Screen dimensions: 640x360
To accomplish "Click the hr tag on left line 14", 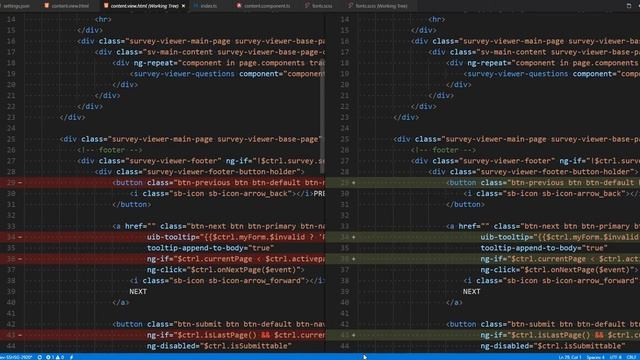I will [x=103, y=19].
